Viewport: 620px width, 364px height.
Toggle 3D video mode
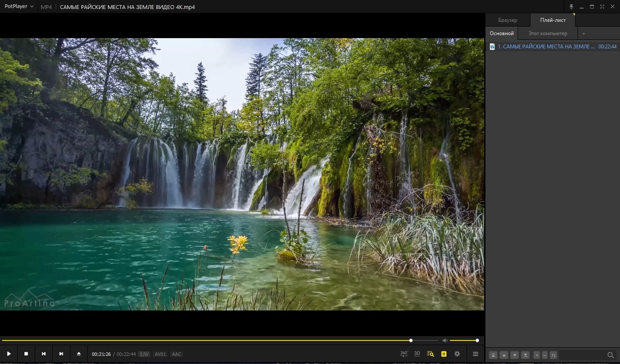(417, 354)
